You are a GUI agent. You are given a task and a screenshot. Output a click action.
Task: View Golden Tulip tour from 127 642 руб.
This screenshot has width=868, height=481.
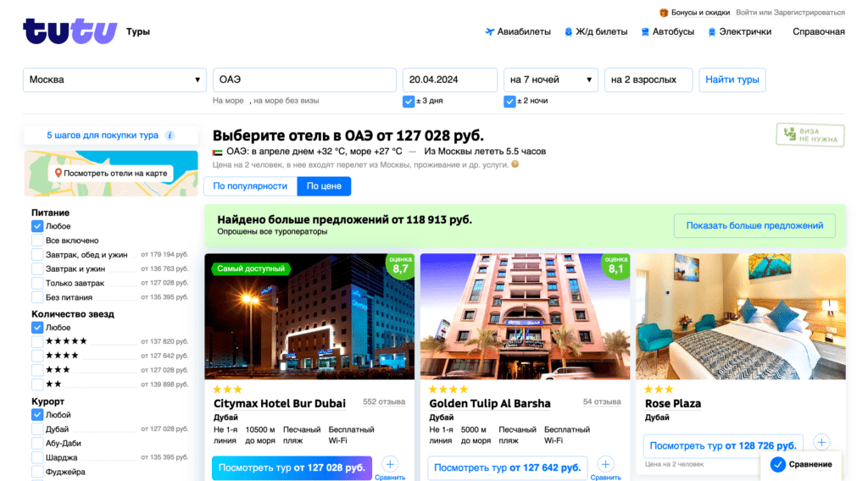(507, 467)
